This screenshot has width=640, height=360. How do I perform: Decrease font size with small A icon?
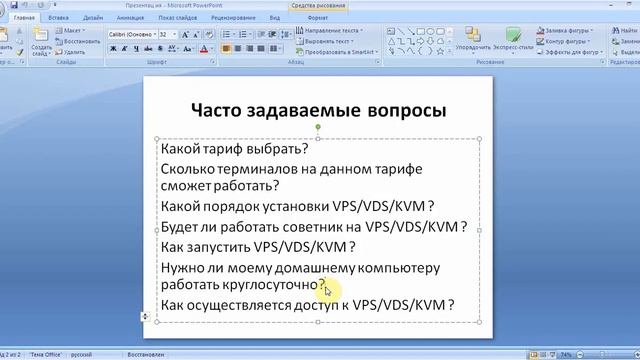point(196,35)
